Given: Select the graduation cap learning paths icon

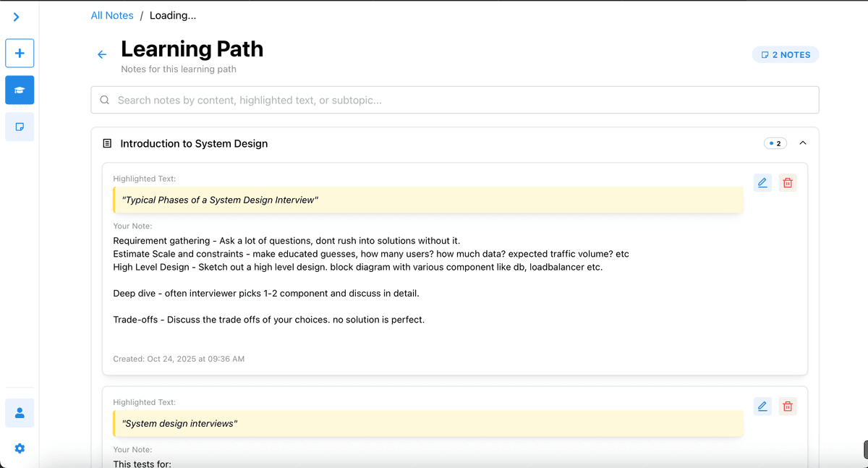Looking at the screenshot, I should pyautogui.click(x=19, y=90).
